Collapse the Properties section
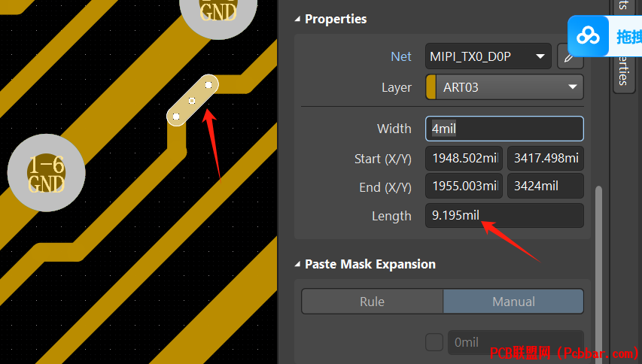 (298, 19)
